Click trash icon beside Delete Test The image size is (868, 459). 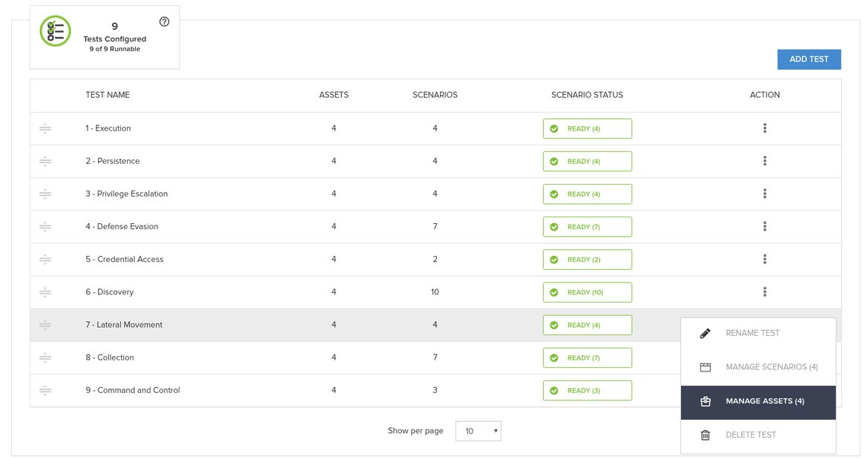coord(706,435)
